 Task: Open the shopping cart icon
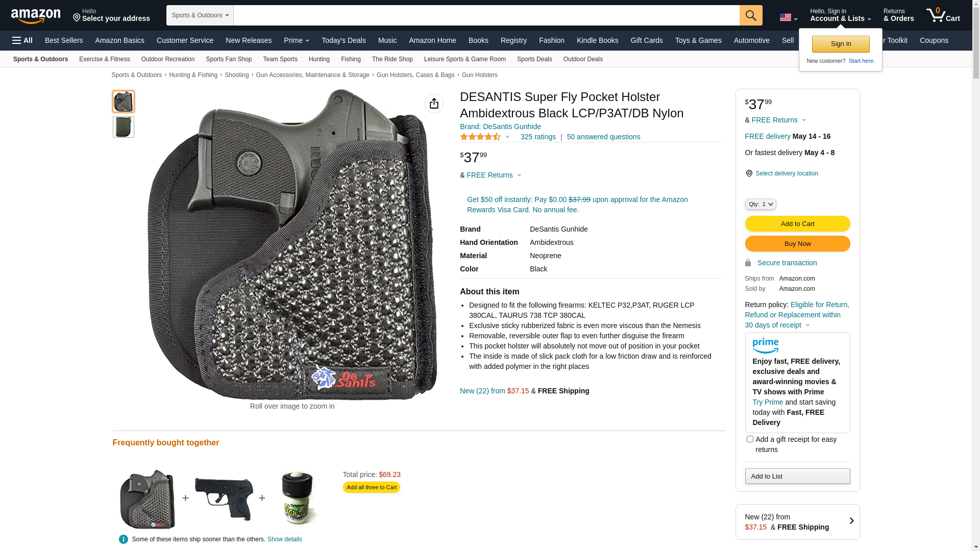(x=943, y=15)
